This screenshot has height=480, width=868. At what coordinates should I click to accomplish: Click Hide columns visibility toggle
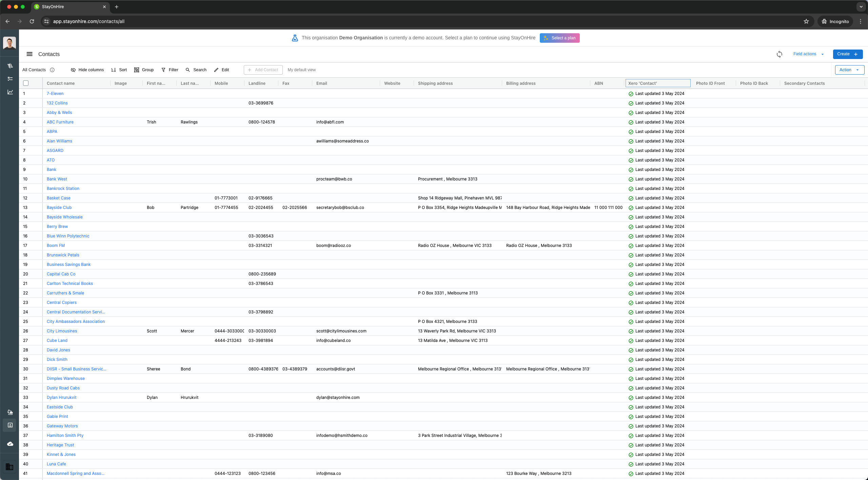(87, 70)
